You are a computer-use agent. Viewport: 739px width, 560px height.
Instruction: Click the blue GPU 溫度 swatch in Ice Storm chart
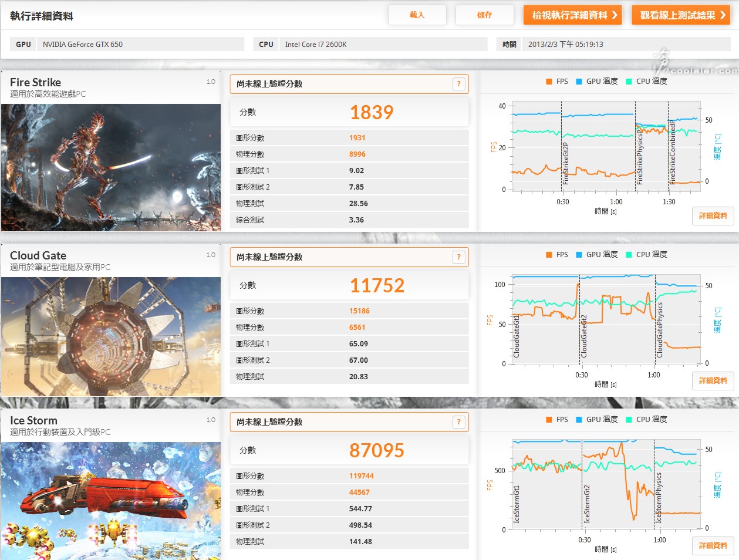coord(579,420)
